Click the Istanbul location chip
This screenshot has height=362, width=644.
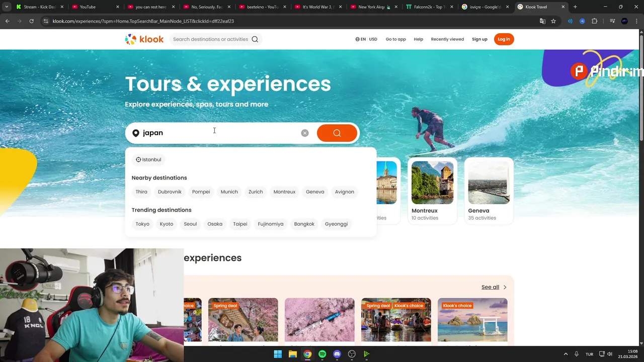[148, 159]
